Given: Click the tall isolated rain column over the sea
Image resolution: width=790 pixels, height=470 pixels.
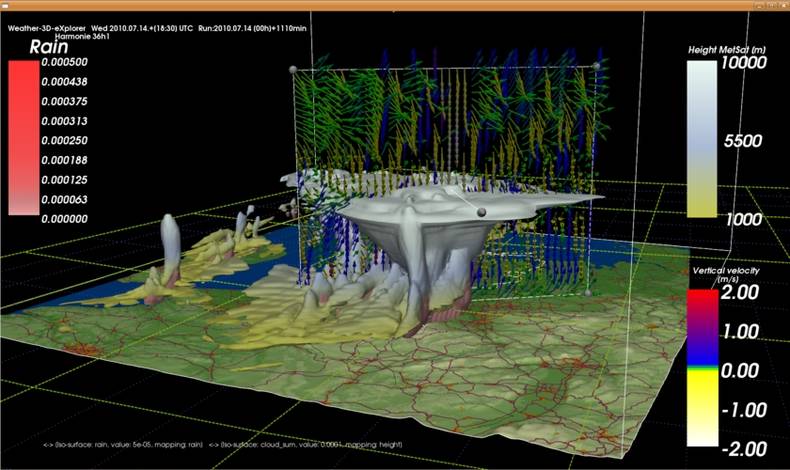Looking at the screenshot, I should pyautogui.click(x=170, y=244).
